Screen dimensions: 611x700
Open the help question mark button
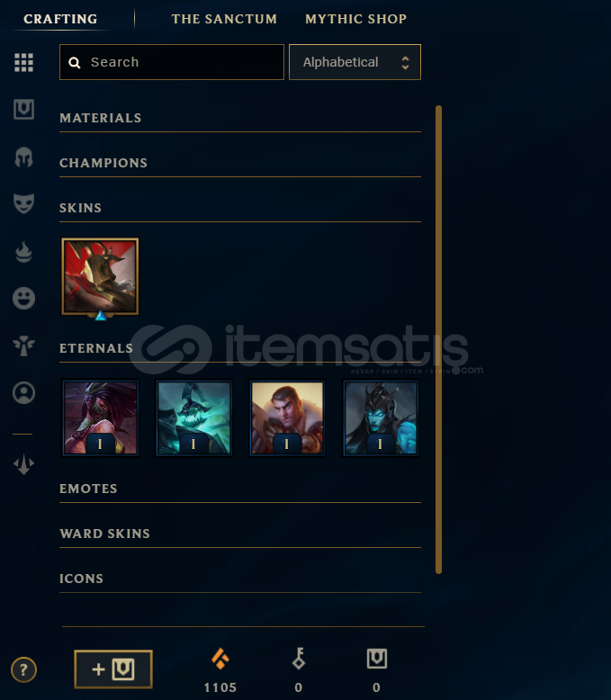point(23,669)
